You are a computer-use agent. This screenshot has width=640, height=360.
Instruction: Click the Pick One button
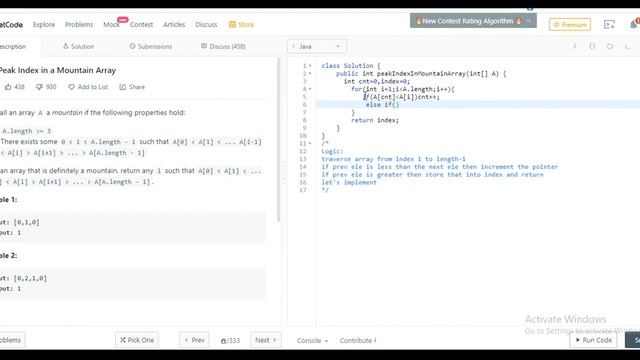click(137, 340)
